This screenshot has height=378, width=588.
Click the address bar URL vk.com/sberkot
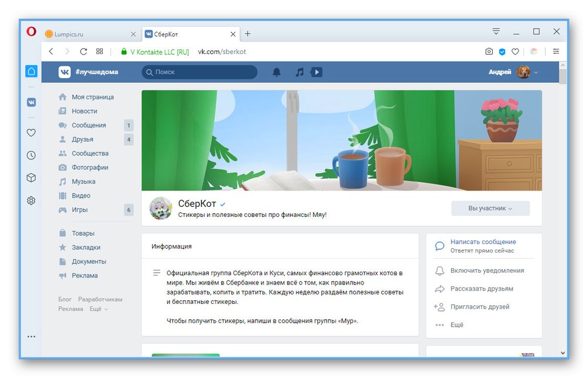222,52
